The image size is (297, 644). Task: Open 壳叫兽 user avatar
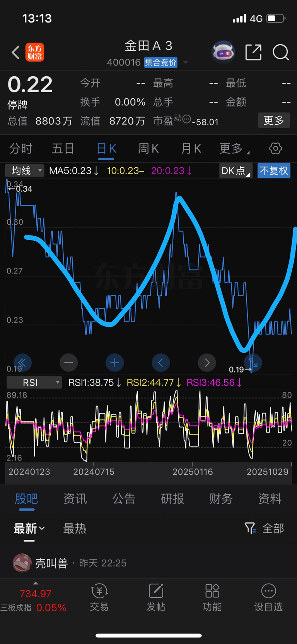point(22,563)
